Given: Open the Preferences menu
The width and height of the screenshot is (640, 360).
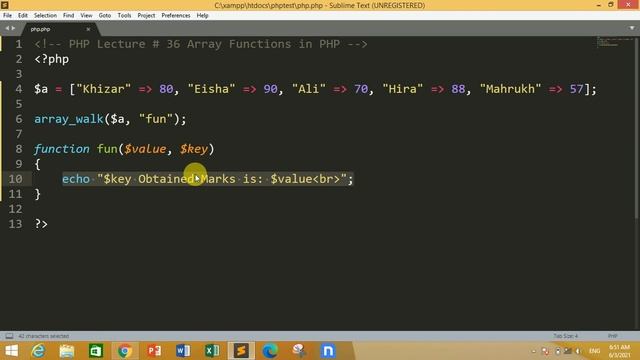Looking at the screenshot, I should pyautogui.click(x=176, y=16).
